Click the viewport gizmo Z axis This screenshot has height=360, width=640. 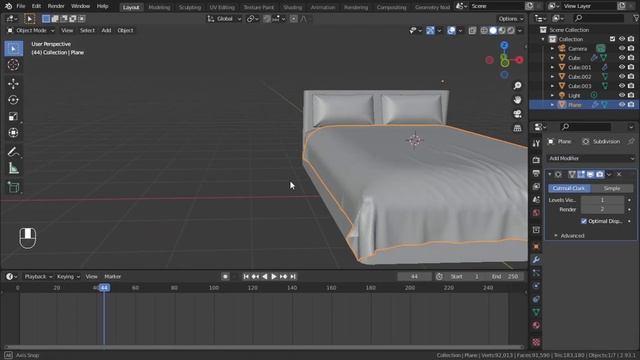[504, 45]
